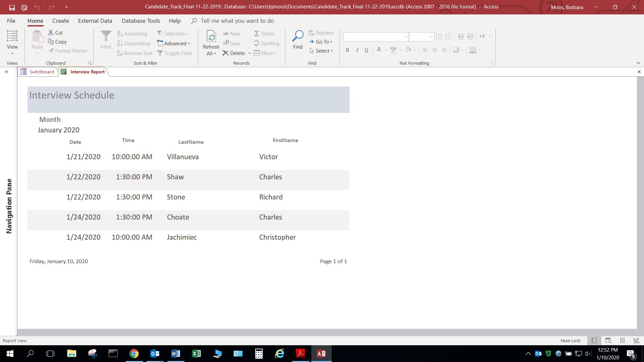Image resolution: width=644 pixels, height=362 pixels.
Task: Click the Filter funnel icon
Action: tap(106, 36)
